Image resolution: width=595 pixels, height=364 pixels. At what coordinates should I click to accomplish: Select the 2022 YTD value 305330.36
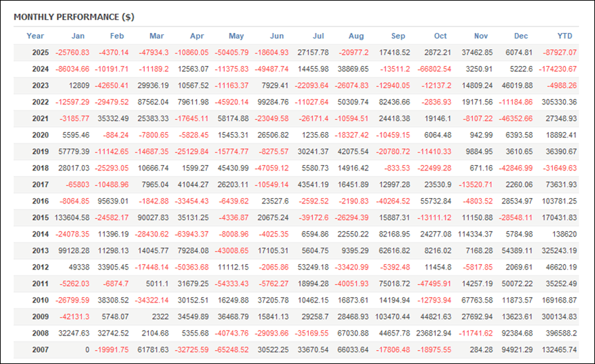click(556, 102)
